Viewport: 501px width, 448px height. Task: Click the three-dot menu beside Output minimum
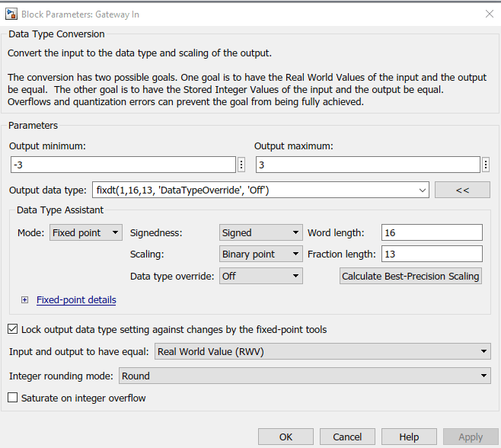tap(241, 165)
